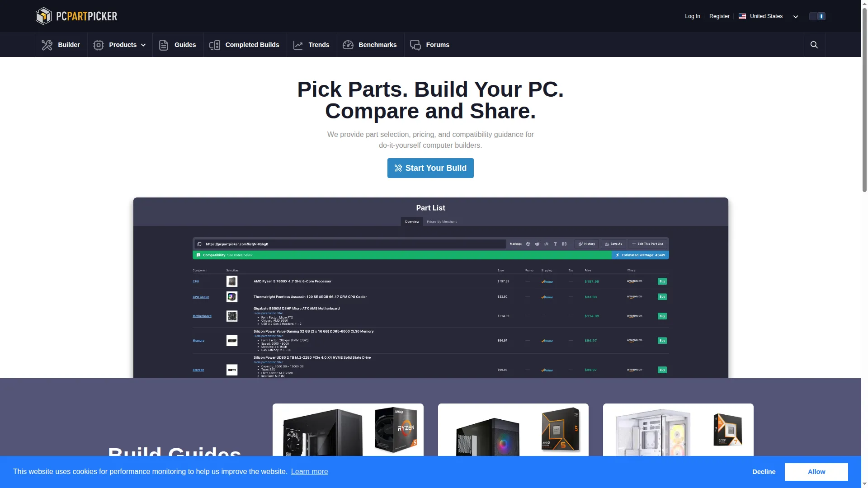Viewport: 868px width, 488px height.
Task: Expand the United States country dropdown
Action: pos(768,16)
